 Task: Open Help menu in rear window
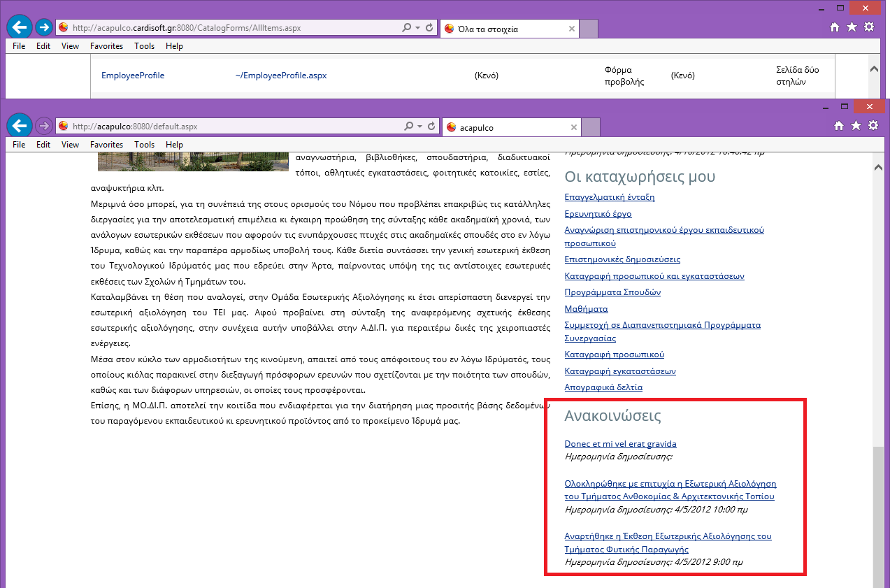(174, 46)
